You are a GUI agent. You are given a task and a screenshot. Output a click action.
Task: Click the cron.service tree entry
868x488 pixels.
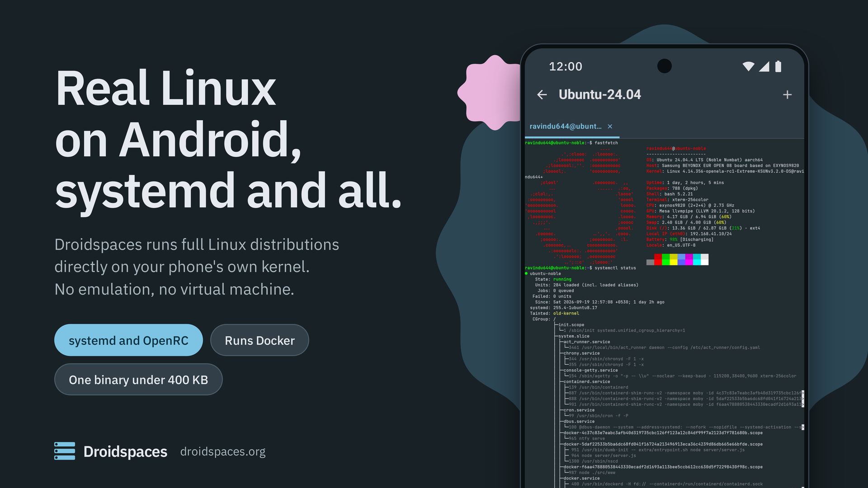[579, 410]
